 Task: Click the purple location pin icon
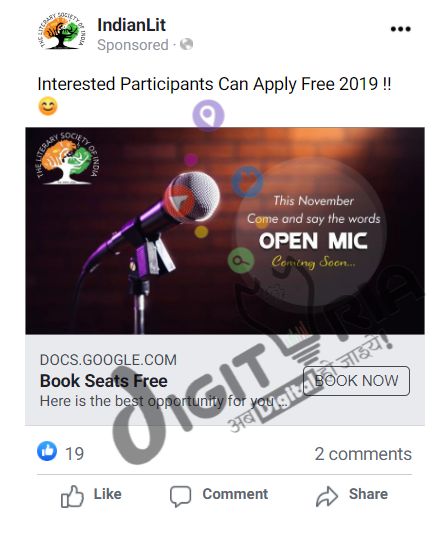(x=208, y=115)
